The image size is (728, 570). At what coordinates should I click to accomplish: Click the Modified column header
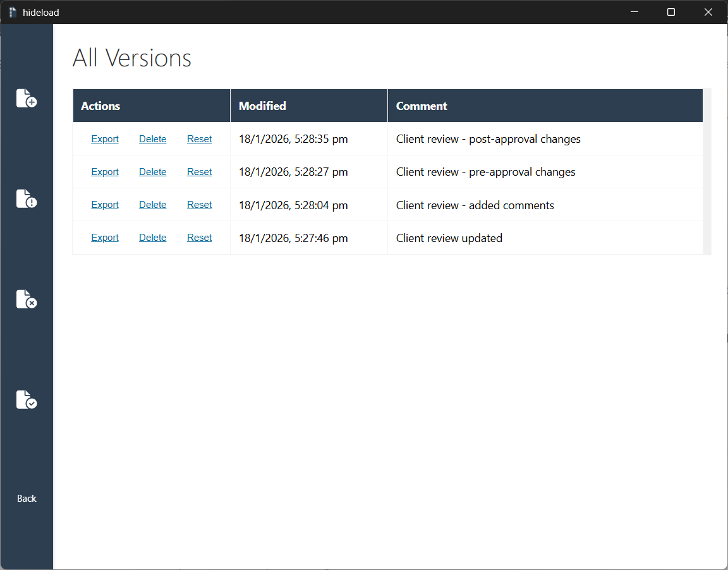click(x=262, y=106)
